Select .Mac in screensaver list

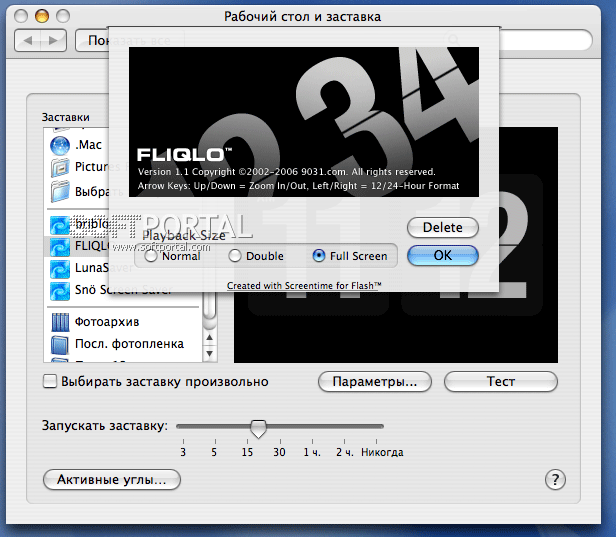coord(88,145)
